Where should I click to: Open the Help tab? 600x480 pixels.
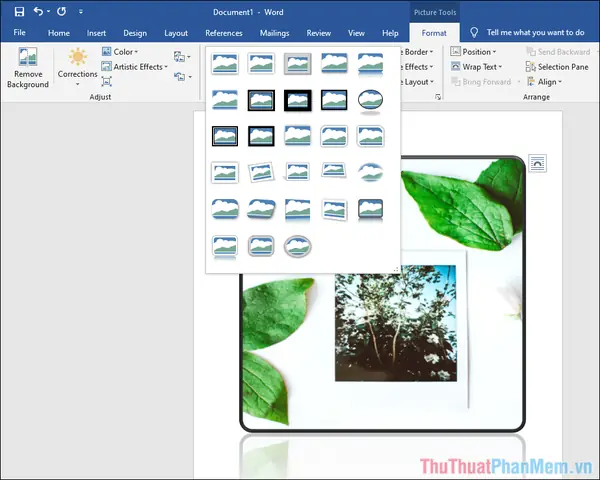point(390,33)
